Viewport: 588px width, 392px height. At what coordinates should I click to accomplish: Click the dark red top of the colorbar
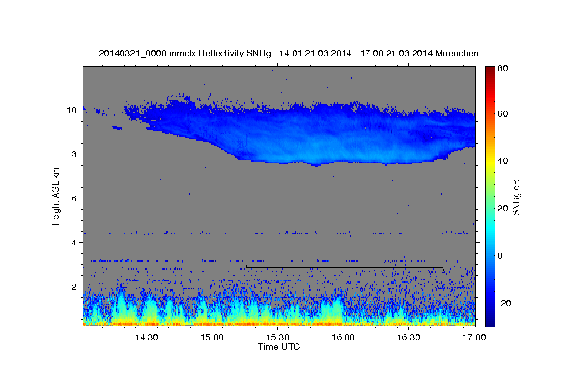(490, 70)
